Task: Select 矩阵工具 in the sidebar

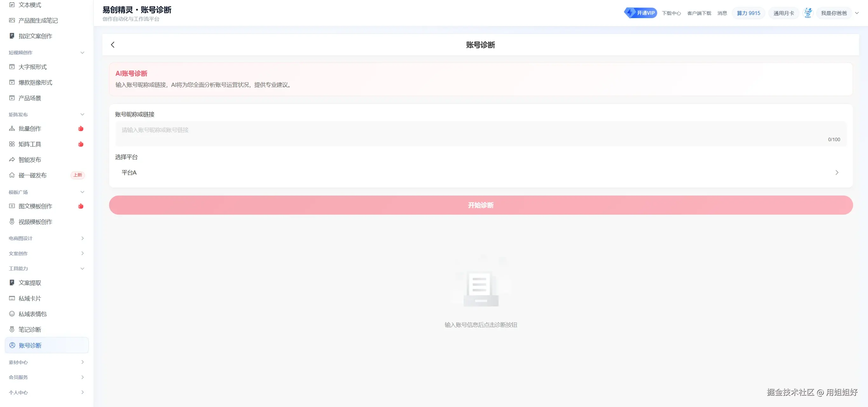Action: [30, 144]
